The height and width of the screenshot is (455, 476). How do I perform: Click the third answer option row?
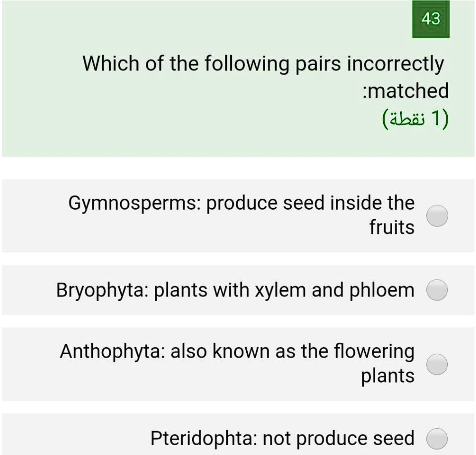pyautogui.click(x=238, y=363)
